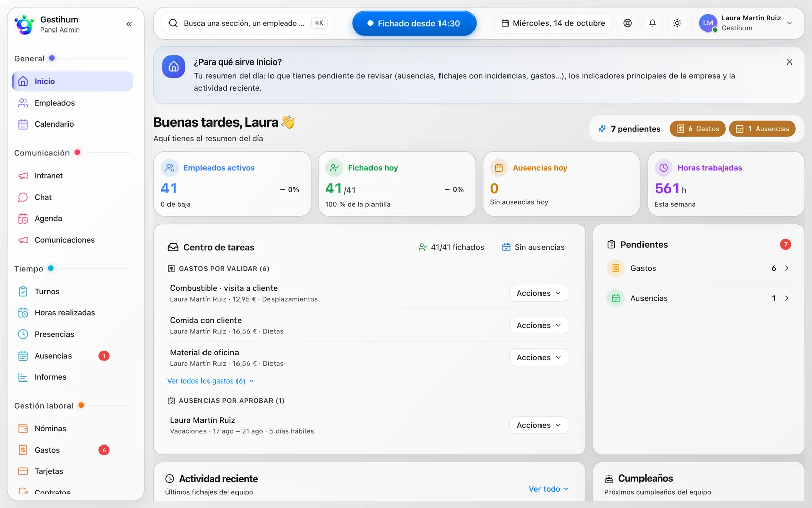Screen dimensions: 812x508
Task: Click the home icon in the info banner
Action: click(174, 67)
